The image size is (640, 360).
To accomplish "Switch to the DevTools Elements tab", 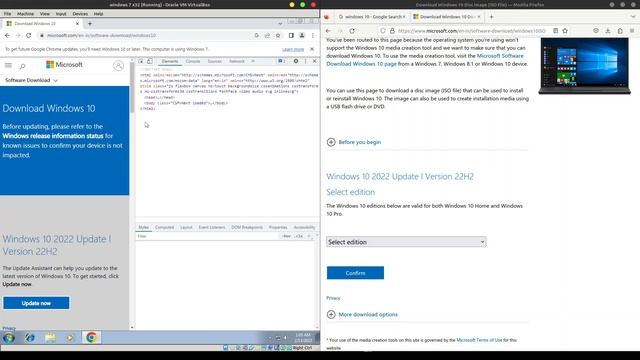I will [x=170, y=61].
